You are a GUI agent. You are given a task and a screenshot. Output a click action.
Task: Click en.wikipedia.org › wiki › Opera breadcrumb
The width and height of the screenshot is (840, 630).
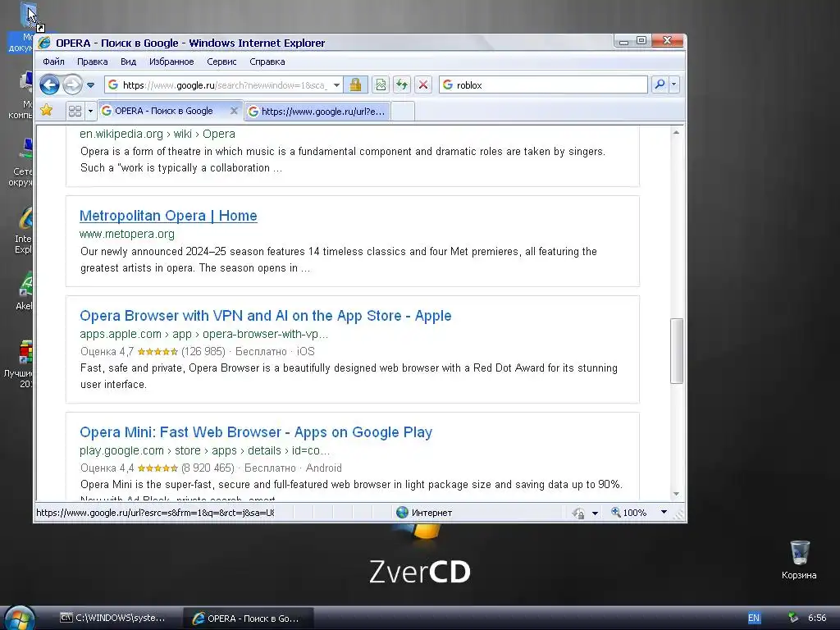tap(157, 134)
